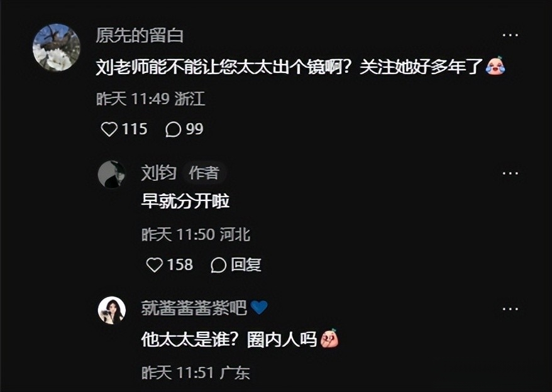Screen dimensions: 552x392
Task: Click the 作者 author badge
Action: point(204,173)
